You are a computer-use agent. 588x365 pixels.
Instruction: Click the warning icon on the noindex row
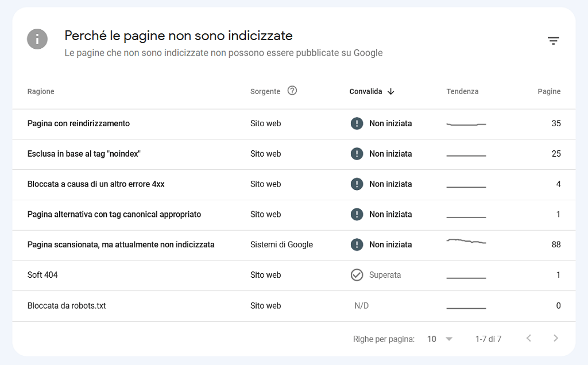point(357,154)
